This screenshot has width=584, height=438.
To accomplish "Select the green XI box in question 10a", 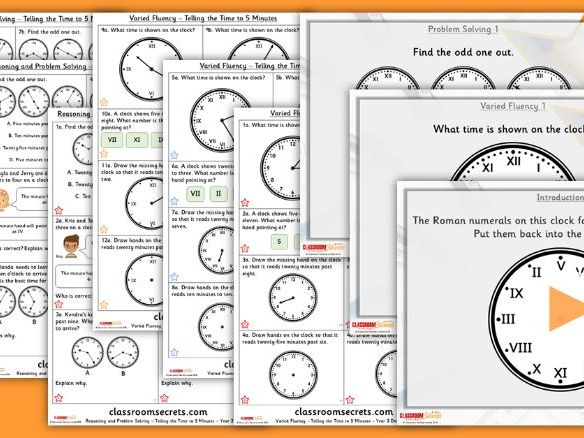I will point(137,140).
